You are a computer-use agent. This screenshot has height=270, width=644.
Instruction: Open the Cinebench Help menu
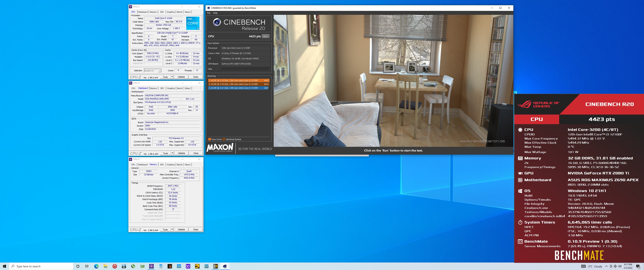pos(215,13)
